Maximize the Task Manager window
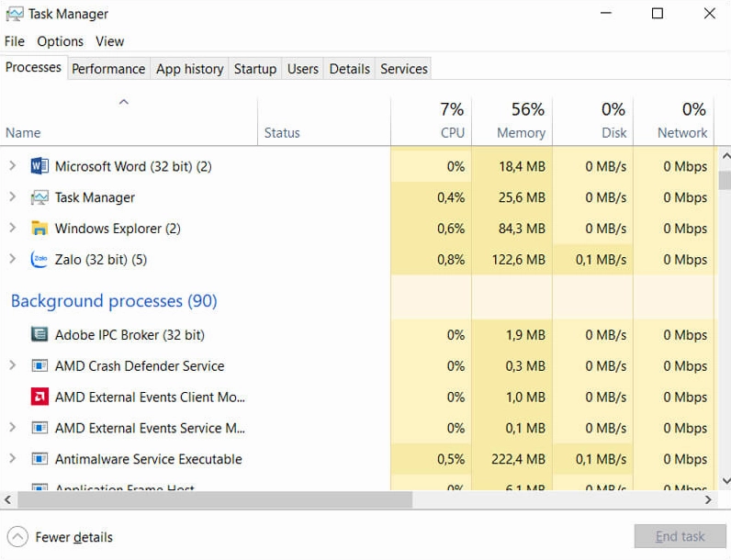731x560 pixels. tap(658, 13)
